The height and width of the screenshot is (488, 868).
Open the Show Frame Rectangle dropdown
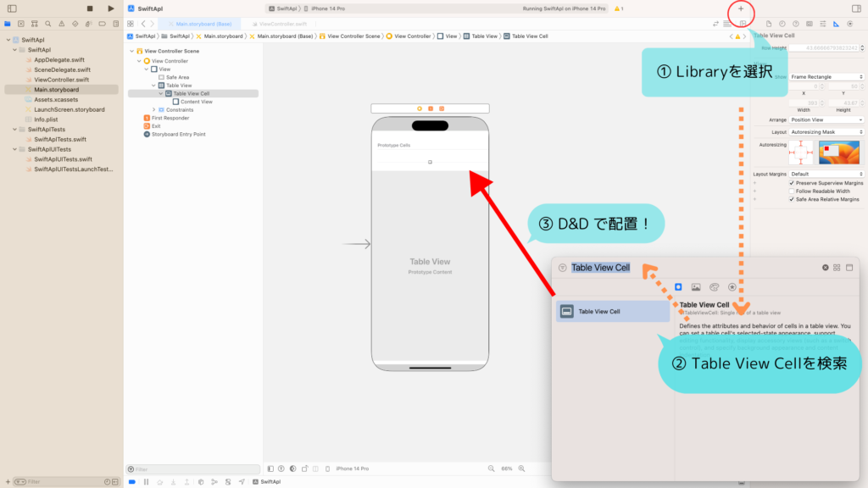[x=826, y=77]
